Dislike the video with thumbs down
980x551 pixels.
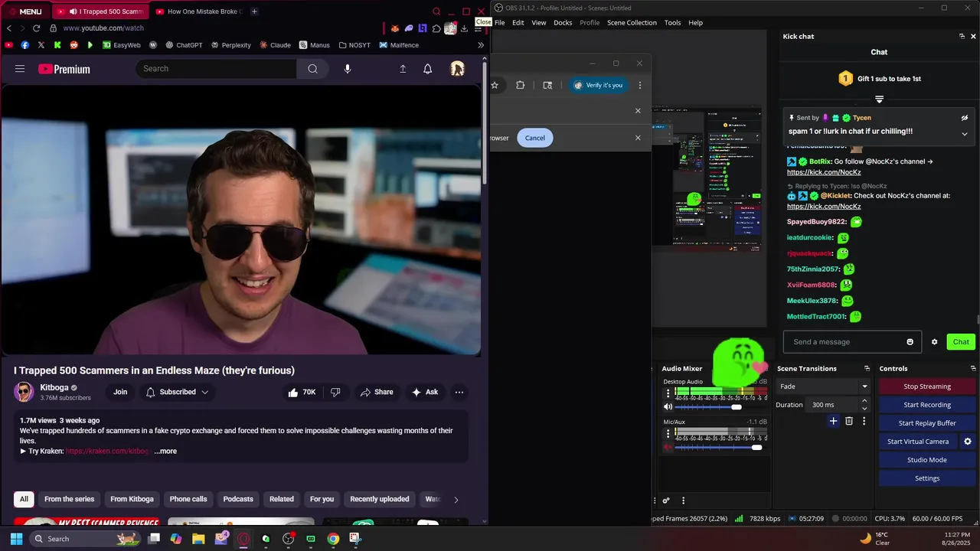335,392
